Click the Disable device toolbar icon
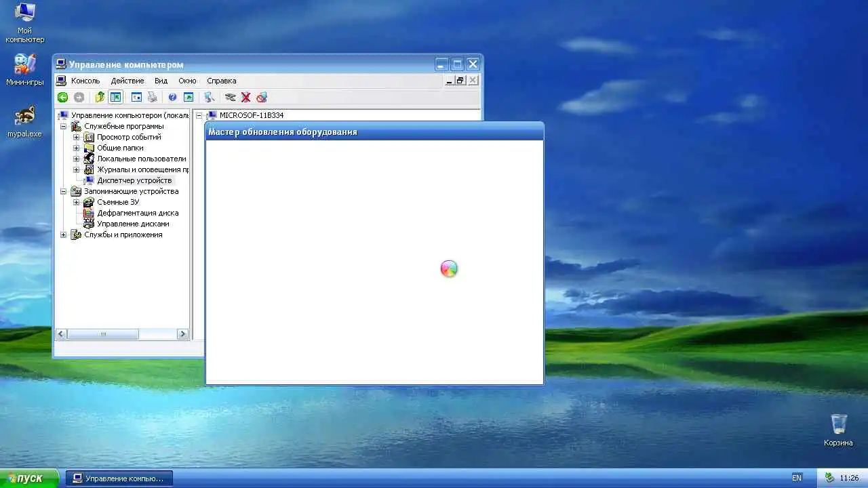868x488 pixels. coord(262,98)
